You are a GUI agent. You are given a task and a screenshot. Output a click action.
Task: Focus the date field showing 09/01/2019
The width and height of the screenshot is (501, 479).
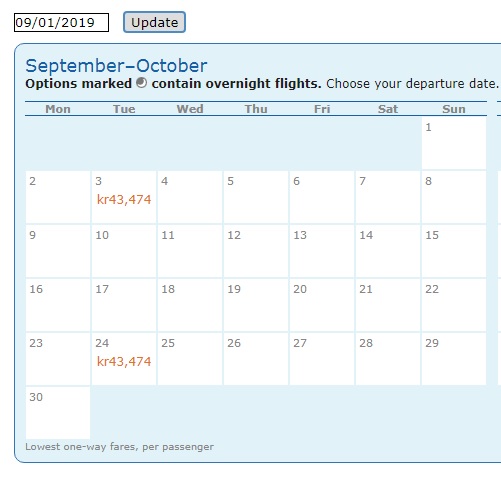(61, 23)
